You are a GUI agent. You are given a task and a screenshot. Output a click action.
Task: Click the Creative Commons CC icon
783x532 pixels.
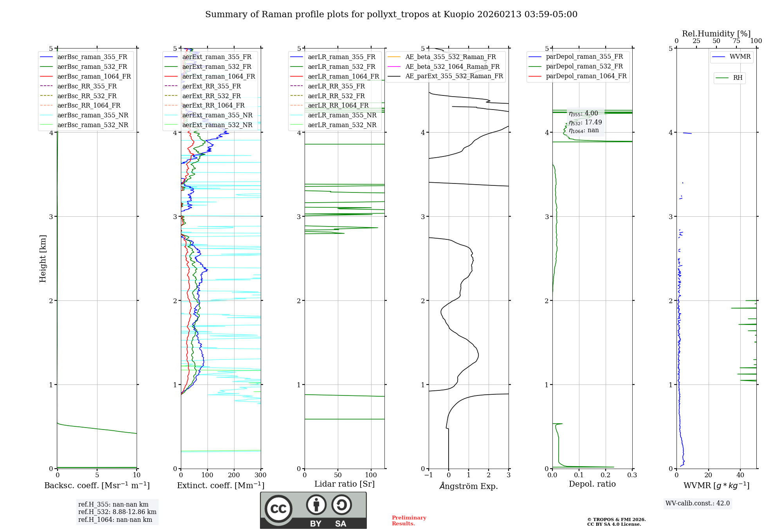(x=278, y=509)
